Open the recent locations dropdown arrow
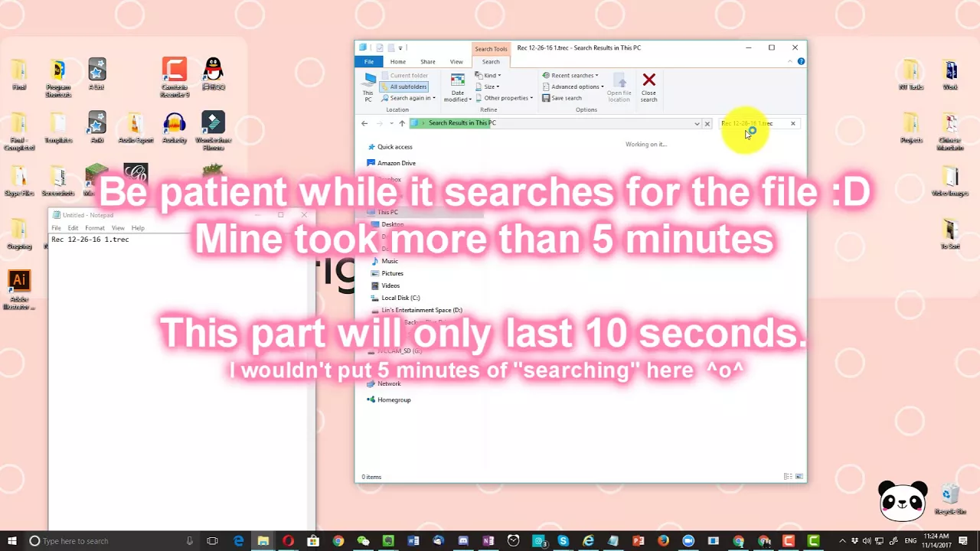 click(x=391, y=123)
